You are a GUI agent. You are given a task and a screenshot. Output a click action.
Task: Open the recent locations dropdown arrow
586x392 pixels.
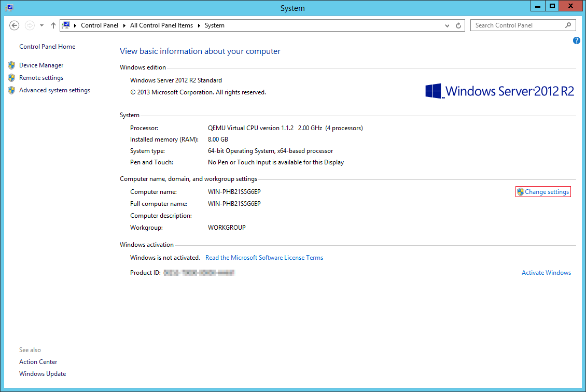pyautogui.click(x=41, y=25)
